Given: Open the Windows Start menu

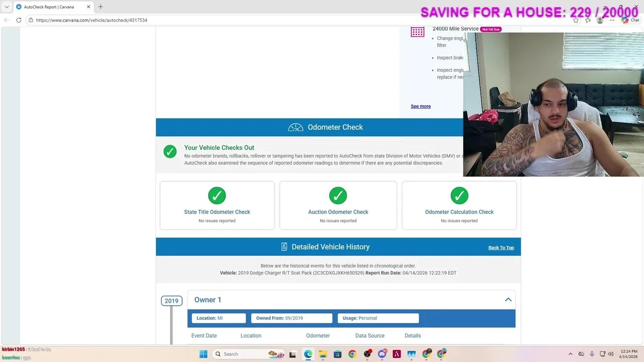Looking at the screenshot, I should point(203,354).
